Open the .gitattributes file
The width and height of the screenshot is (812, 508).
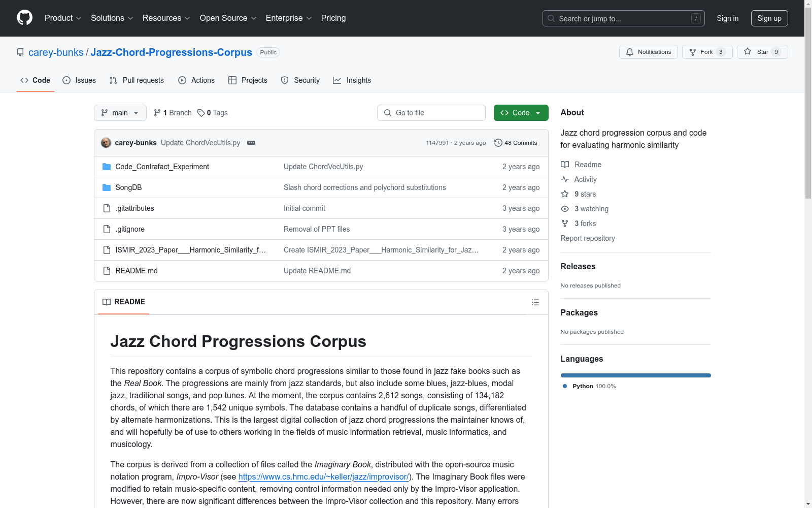134,208
